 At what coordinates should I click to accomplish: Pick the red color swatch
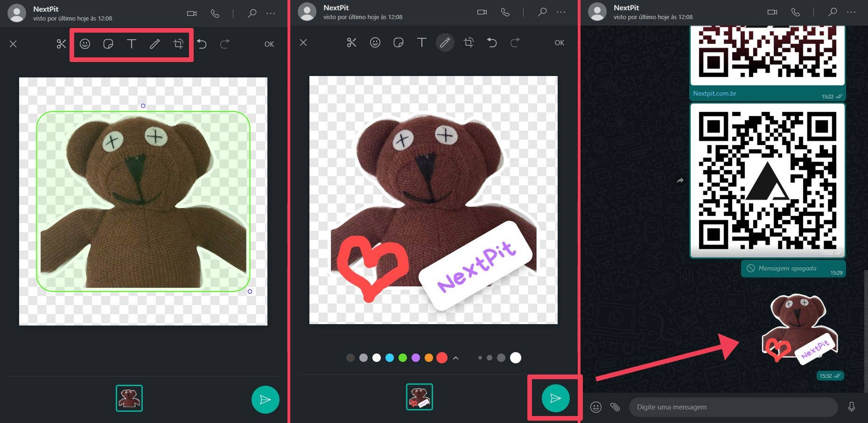442,358
